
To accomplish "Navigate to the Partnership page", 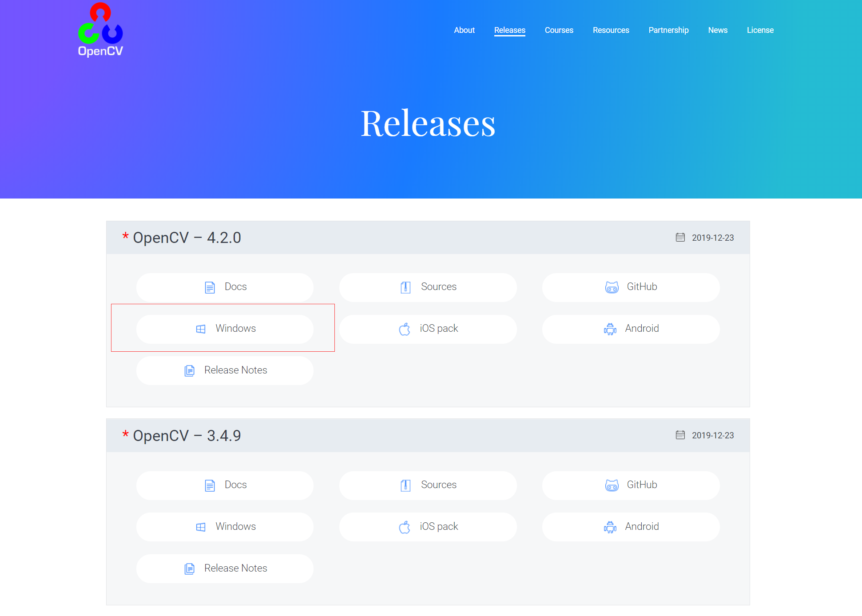I will tap(668, 30).
